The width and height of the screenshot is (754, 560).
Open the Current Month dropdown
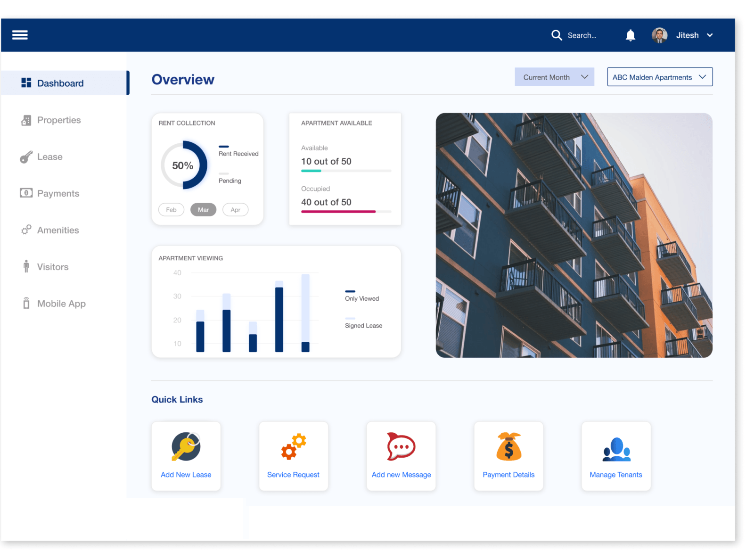(x=554, y=77)
